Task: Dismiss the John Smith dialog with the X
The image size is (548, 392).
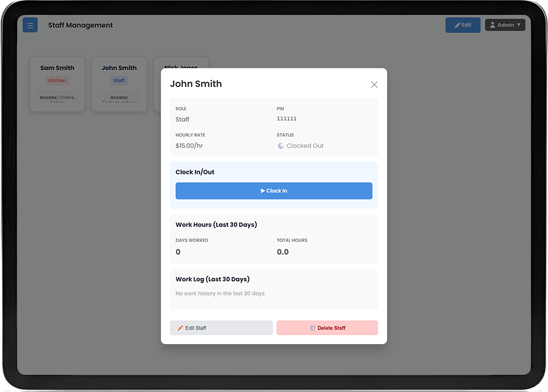Action: click(374, 85)
